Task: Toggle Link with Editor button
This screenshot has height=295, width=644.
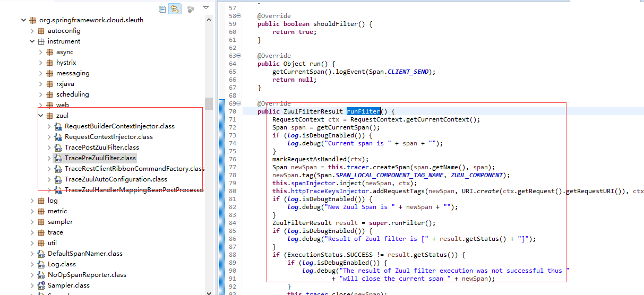Action: pyautogui.click(x=174, y=9)
